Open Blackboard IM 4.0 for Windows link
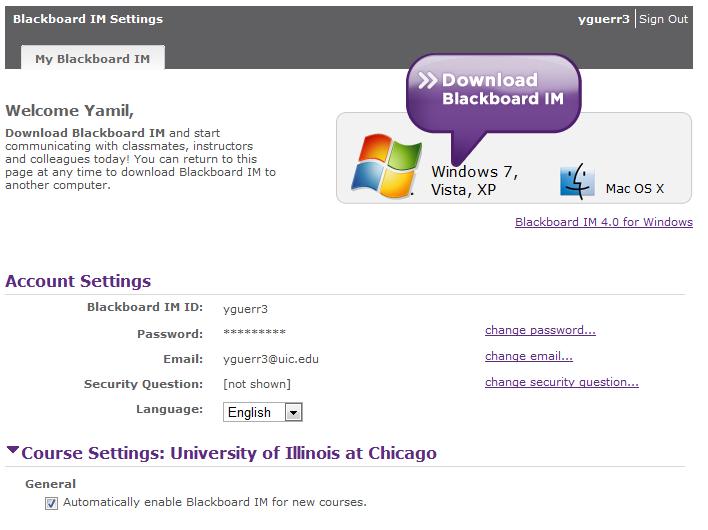Screen dimensions: 708x530 click(x=604, y=222)
